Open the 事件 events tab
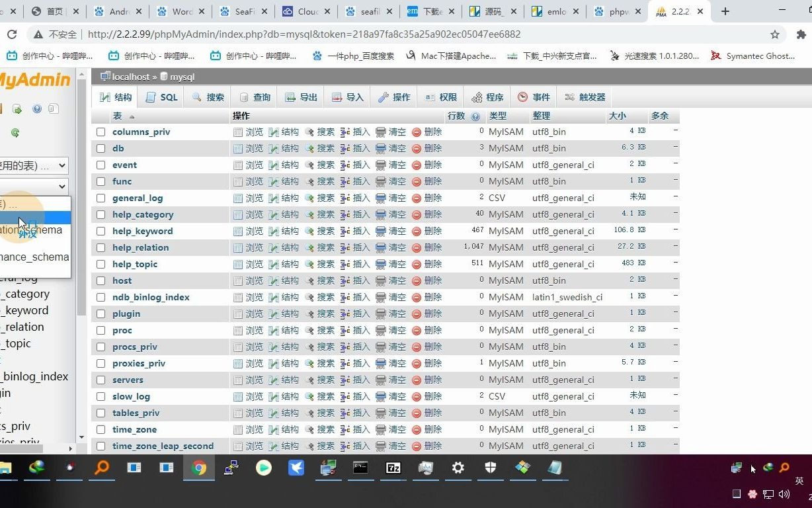Image resolution: width=812 pixels, height=508 pixels. 534,97
